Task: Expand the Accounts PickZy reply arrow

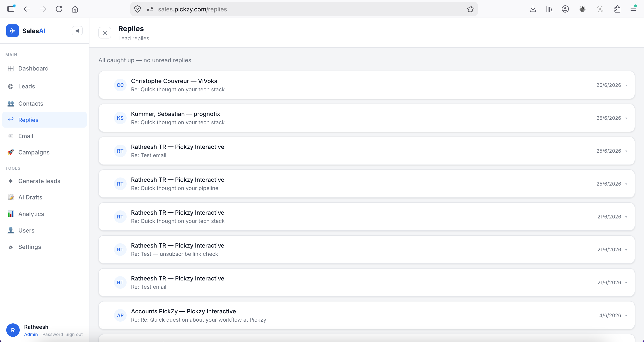Action: point(626,316)
